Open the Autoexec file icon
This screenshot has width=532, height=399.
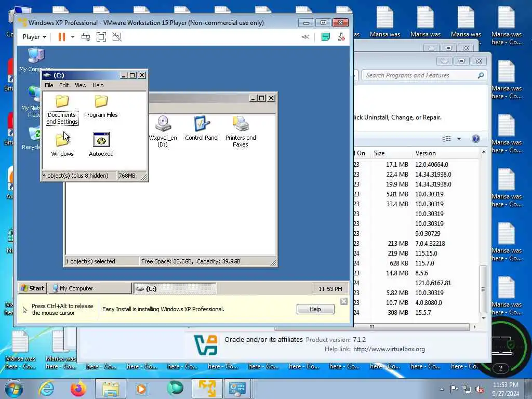(x=101, y=144)
